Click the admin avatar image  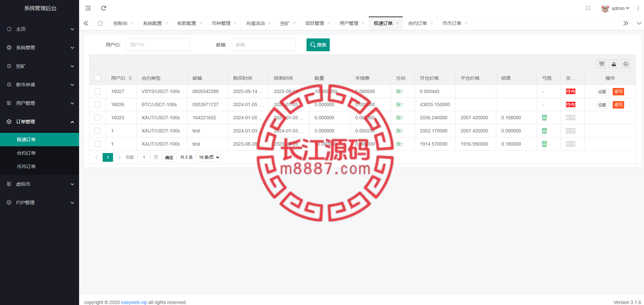point(605,8)
